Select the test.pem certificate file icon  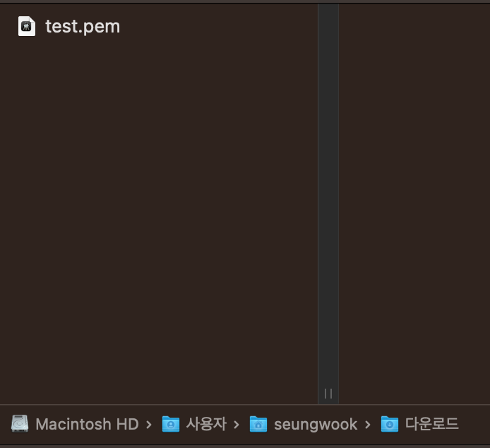pos(27,26)
